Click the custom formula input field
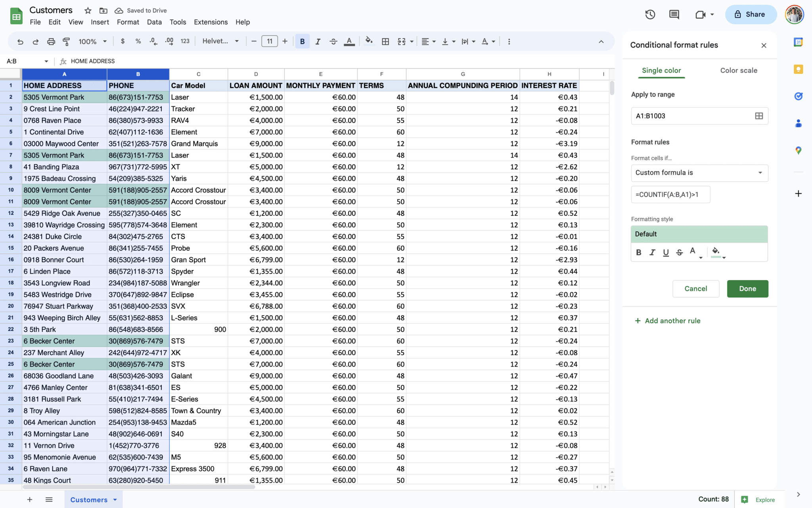This screenshot has height=508, width=812. click(x=670, y=194)
